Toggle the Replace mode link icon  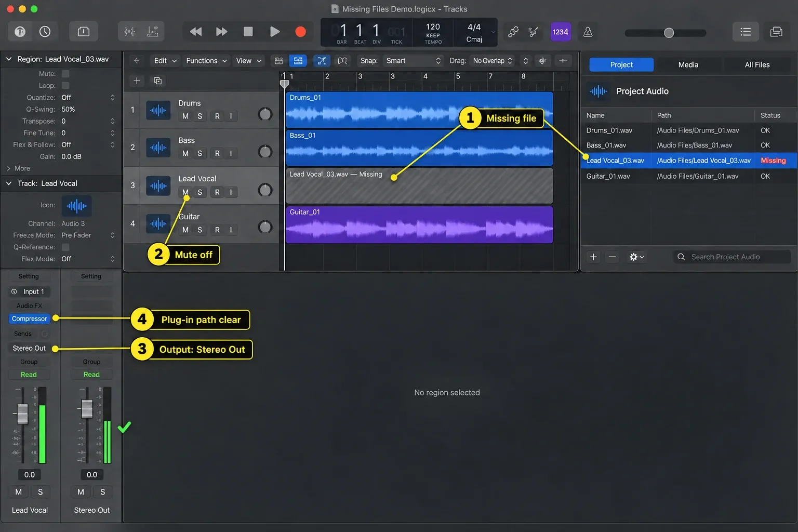(x=513, y=32)
